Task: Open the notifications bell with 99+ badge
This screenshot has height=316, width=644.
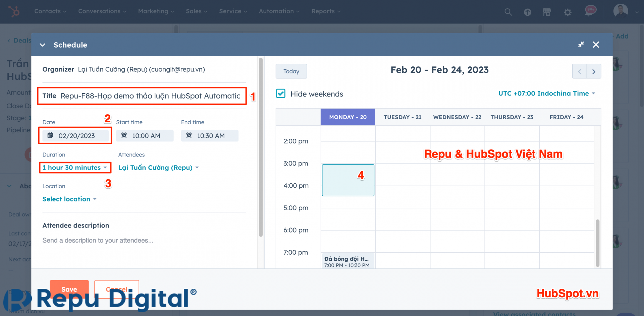Action: pyautogui.click(x=590, y=11)
